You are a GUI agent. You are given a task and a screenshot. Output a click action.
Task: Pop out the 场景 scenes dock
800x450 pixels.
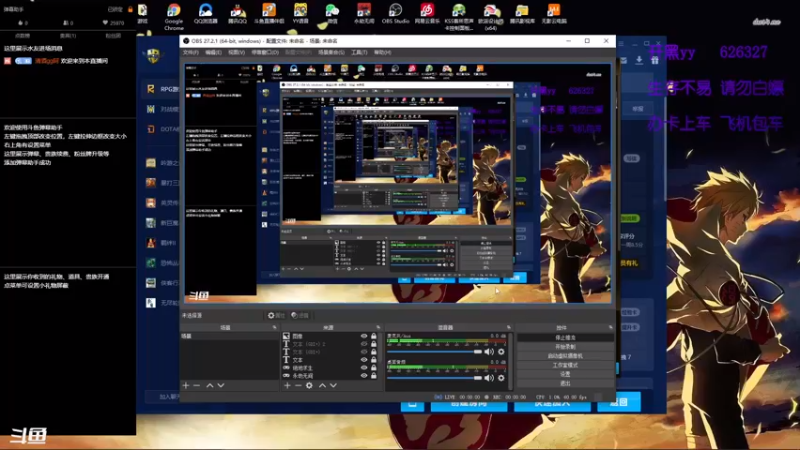coord(275,328)
